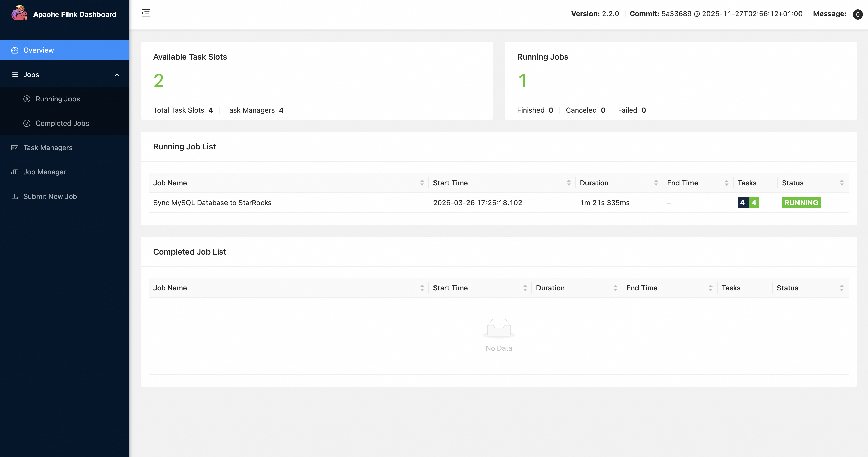Click the Available Task Slots value 2
The height and width of the screenshot is (457, 868).
coord(159,81)
